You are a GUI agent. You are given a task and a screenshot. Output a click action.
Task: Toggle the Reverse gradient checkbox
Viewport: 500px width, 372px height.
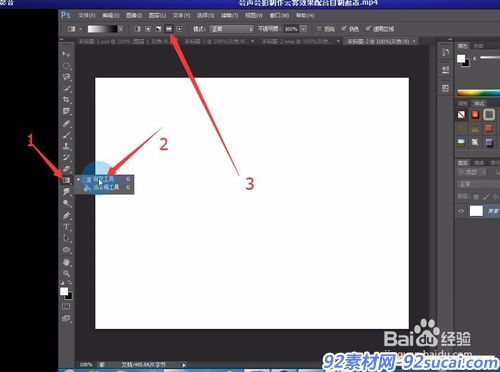319,29
